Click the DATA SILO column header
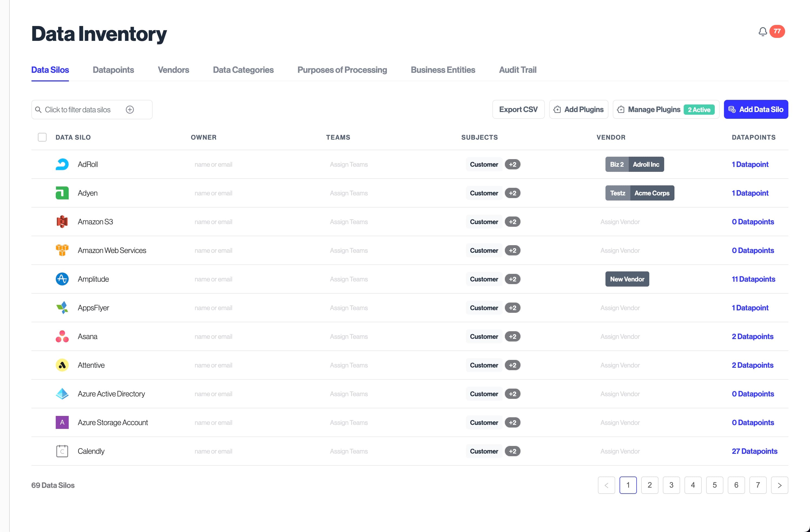Viewport: 810px width, 532px height. (x=73, y=137)
